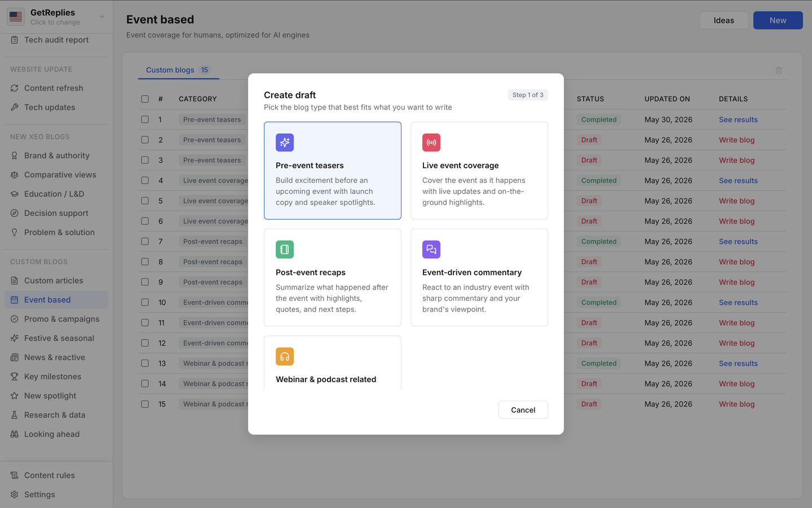The height and width of the screenshot is (508, 812).
Task: Select the Webinar & podcast related card
Action: 333,363
